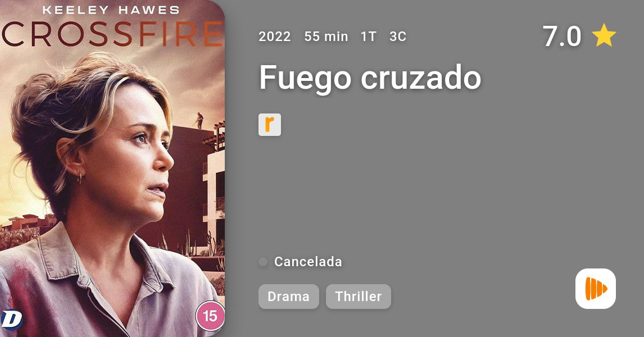Click the Keeley Hawes name on poster
The width and height of the screenshot is (644, 337).
click(111, 10)
